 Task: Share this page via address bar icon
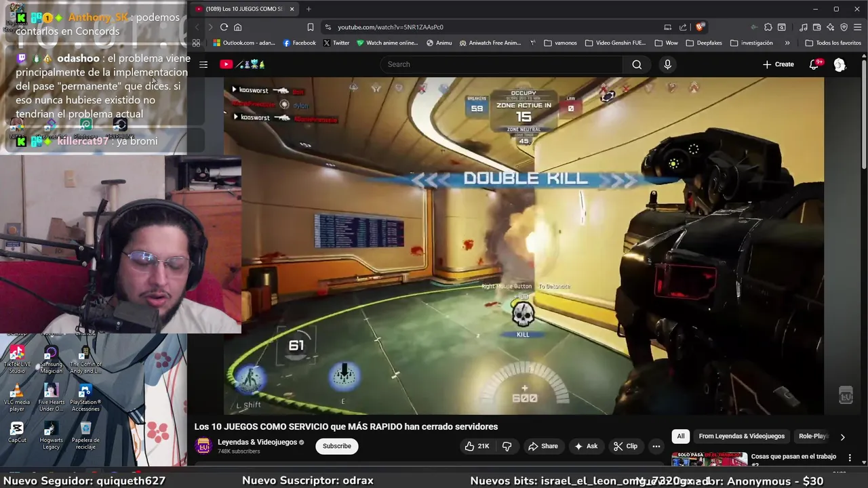point(683,27)
